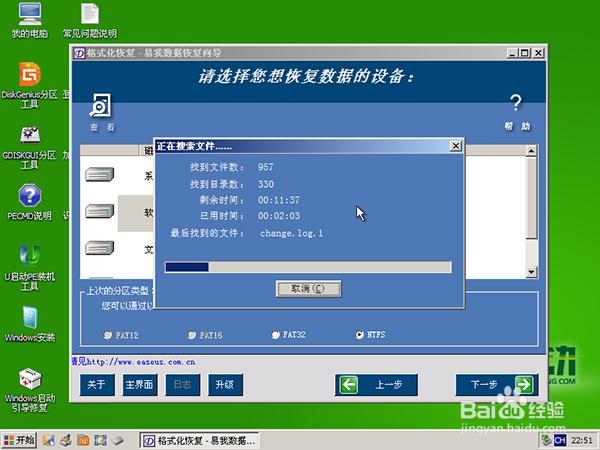This screenshot has height=450, width=600.
Task: Click the 取消(C) button
Action: (308, 289)
